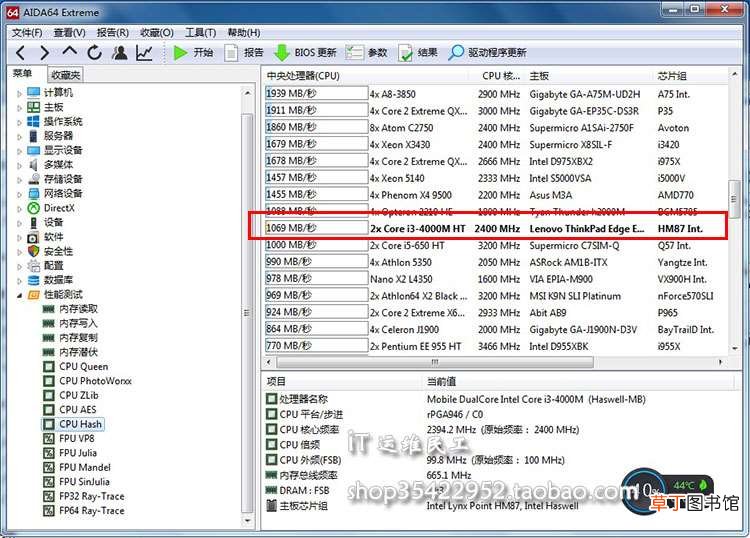Screen dimensions: 750x538
Task: Select 安全性 security shield item
Action: [x=50, y=251]
